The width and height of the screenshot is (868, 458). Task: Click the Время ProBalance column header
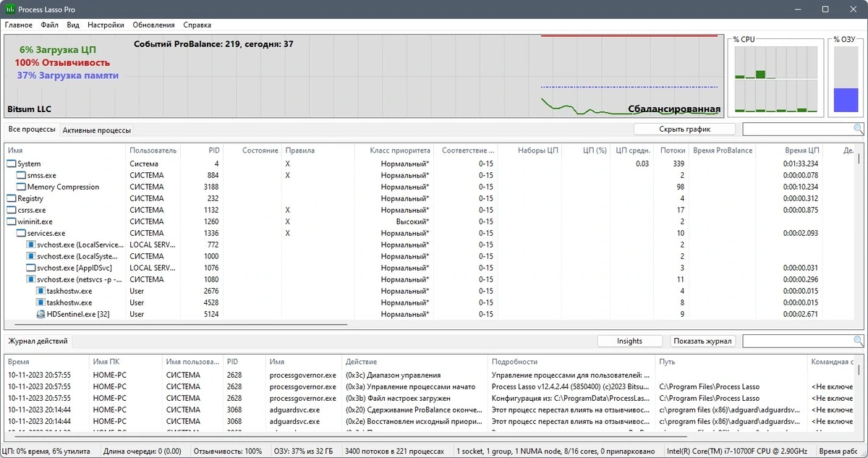click(723, 150)
